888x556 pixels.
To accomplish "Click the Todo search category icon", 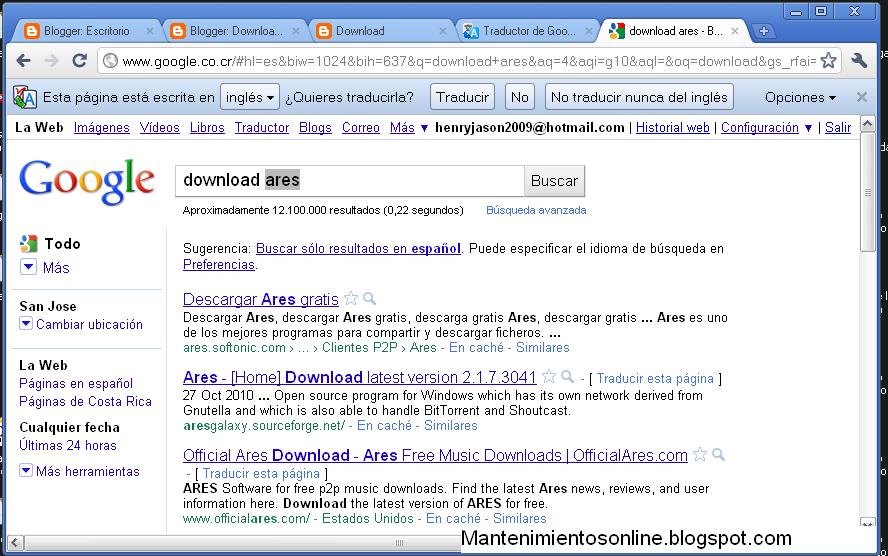I will coord(28,243).
